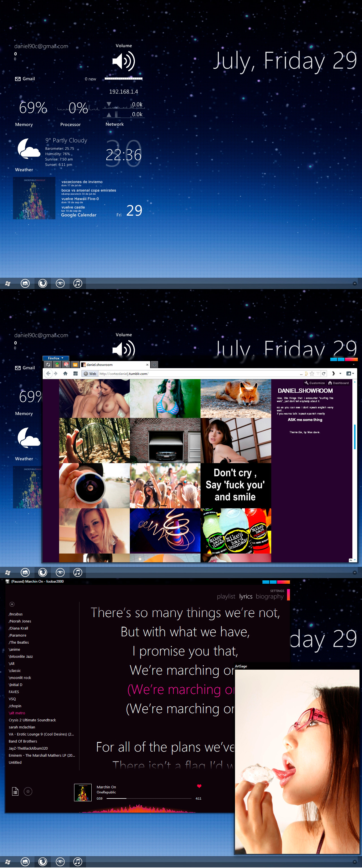The image size is (362, 868).
Task: Click ASK me some thing link
Action: click(x=305, y=420)
